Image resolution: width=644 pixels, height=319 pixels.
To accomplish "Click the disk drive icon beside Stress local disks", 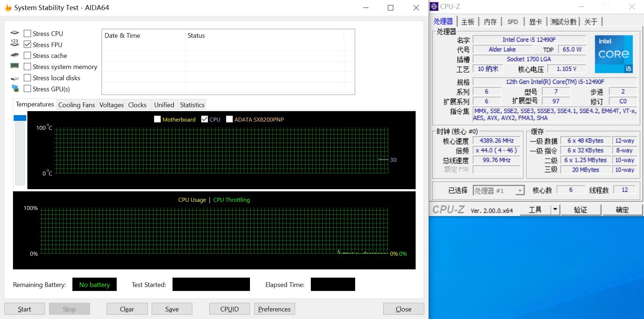I will 15,78.
